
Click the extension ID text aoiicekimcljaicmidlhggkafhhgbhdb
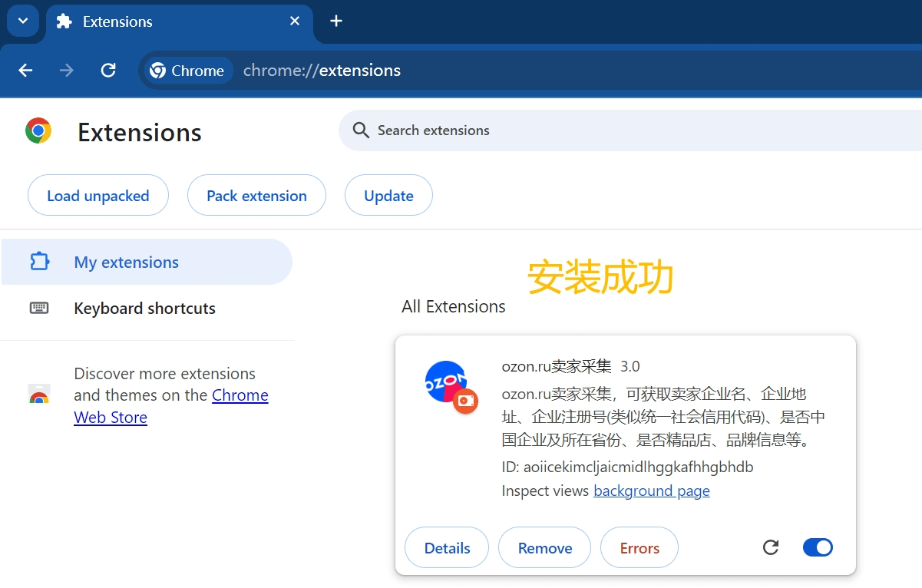[639, 467]
